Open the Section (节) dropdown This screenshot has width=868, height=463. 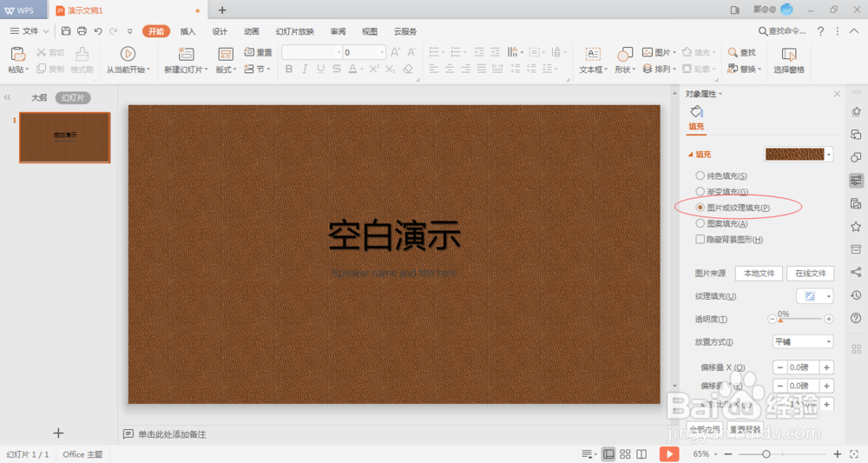click(x=258, y=69)
